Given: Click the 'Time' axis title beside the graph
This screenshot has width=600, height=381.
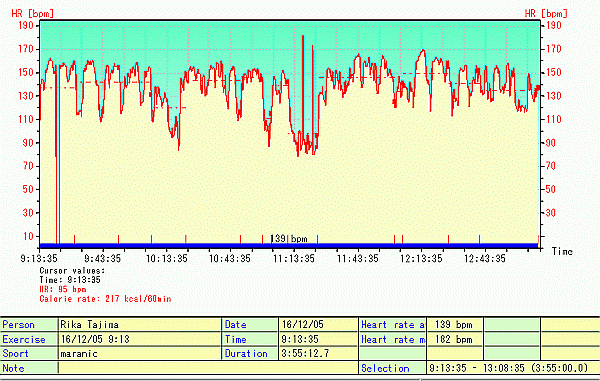Looking at the screenshot, I should (x=562, y=251).
